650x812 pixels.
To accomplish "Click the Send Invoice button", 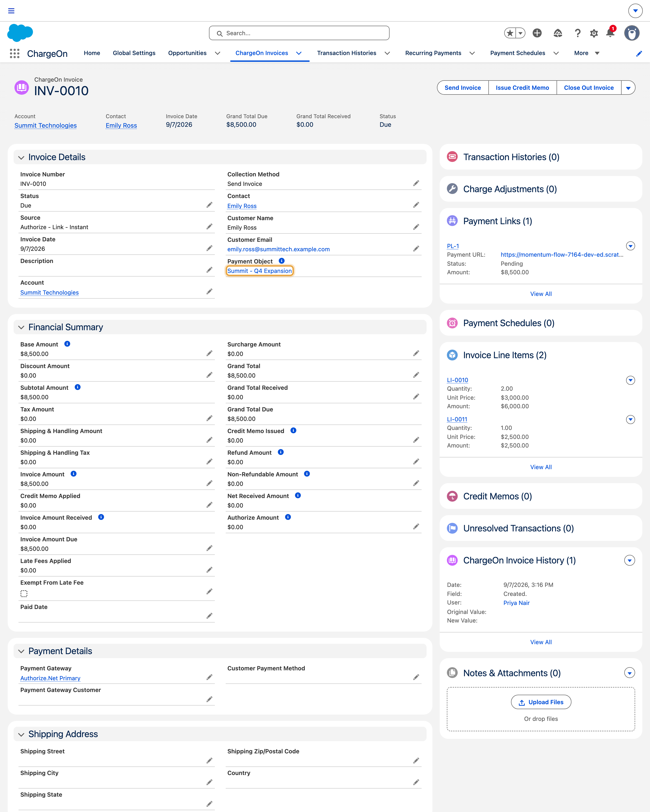I will click(463, 88).
